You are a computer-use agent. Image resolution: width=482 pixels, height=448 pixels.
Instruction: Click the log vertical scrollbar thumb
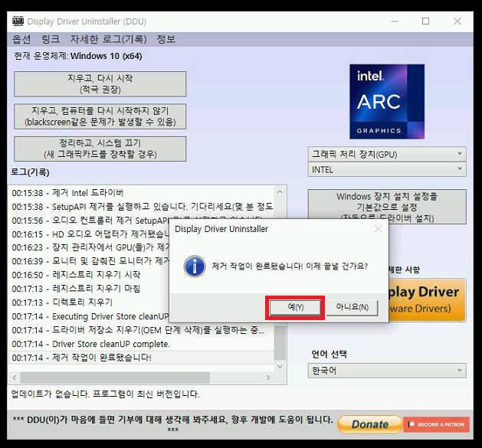(x=280, y=342)
